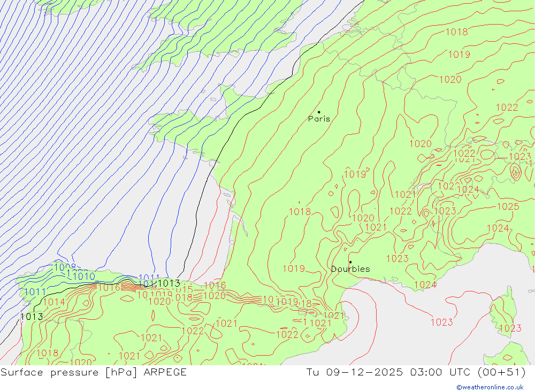
Task: Click the 1024 label on the French Riviera coast
Action: click(425, 285)
